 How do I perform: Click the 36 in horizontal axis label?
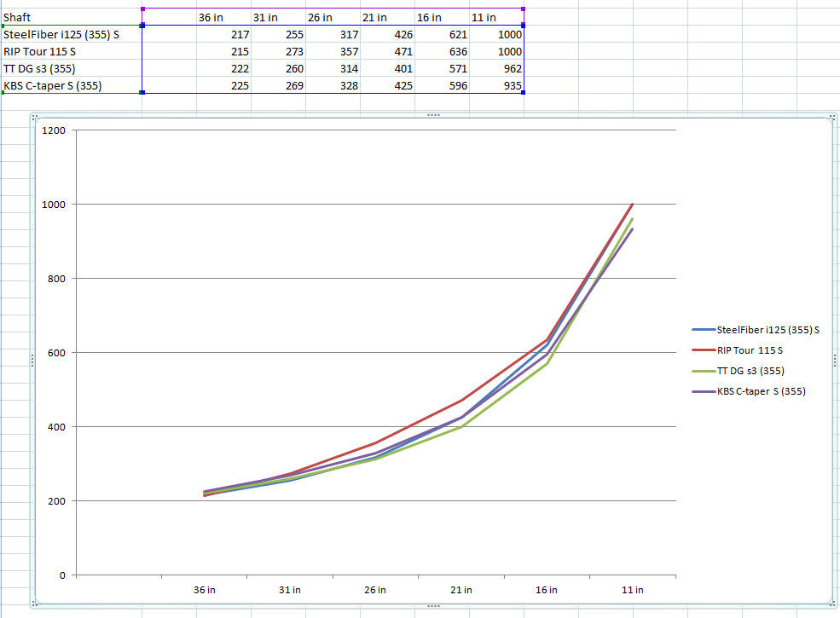pyautogui.click(x=205, y=590)
